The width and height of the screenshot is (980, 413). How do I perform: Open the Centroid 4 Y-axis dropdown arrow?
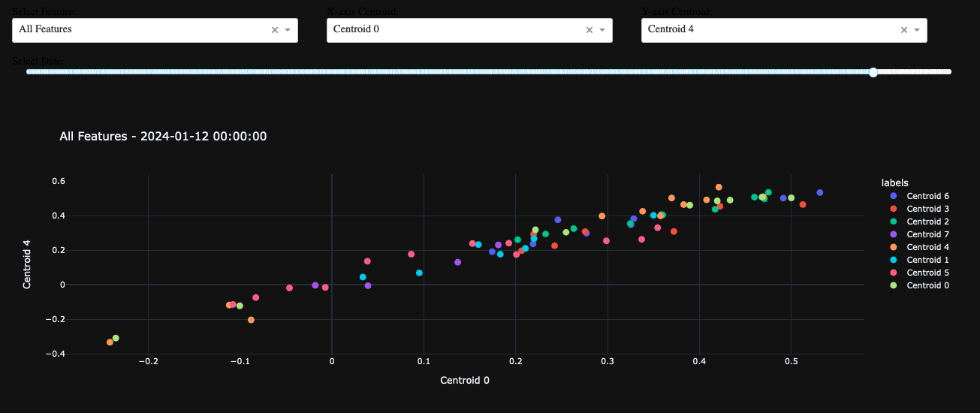[x=917, y=30]
